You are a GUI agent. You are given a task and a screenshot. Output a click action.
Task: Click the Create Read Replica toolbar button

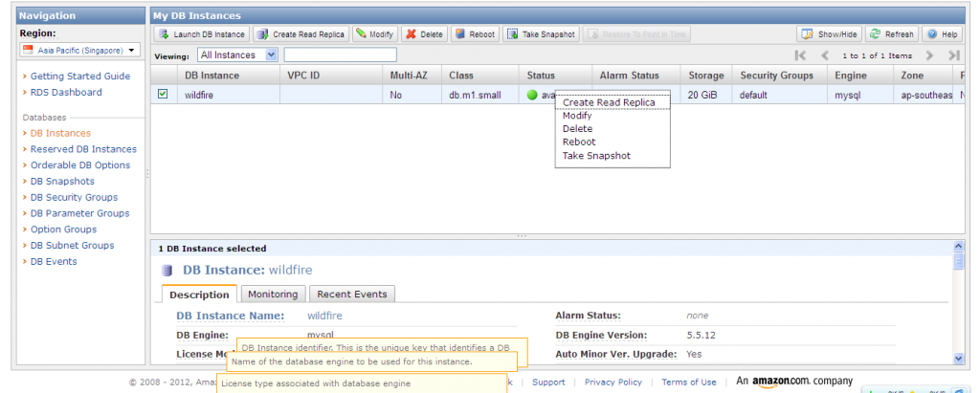[301, 34]
